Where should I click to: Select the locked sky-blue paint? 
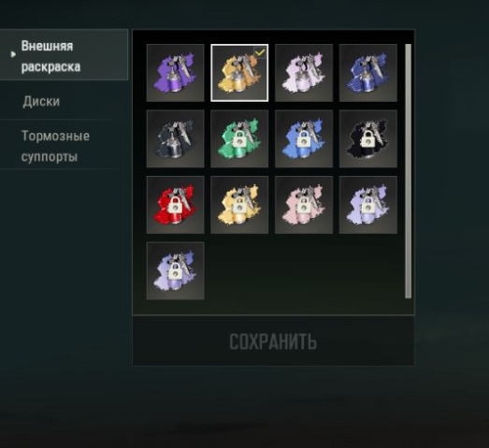pyautogui.click(x=304, y=138)
